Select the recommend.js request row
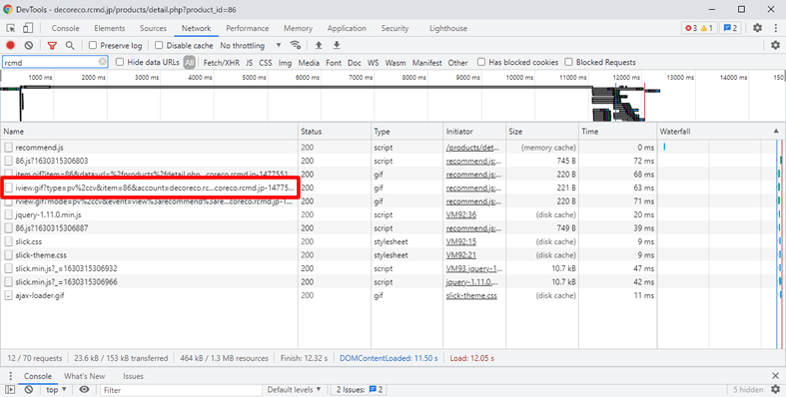 point(328,147)
